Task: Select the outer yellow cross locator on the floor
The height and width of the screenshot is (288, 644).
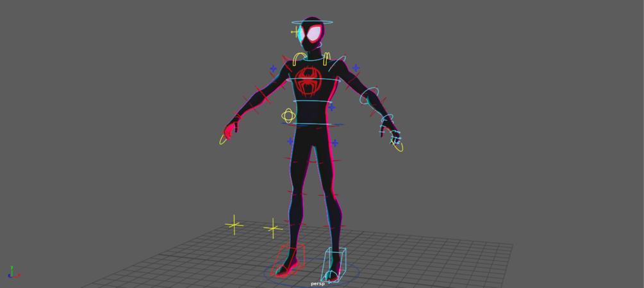Action: (234, 225)
